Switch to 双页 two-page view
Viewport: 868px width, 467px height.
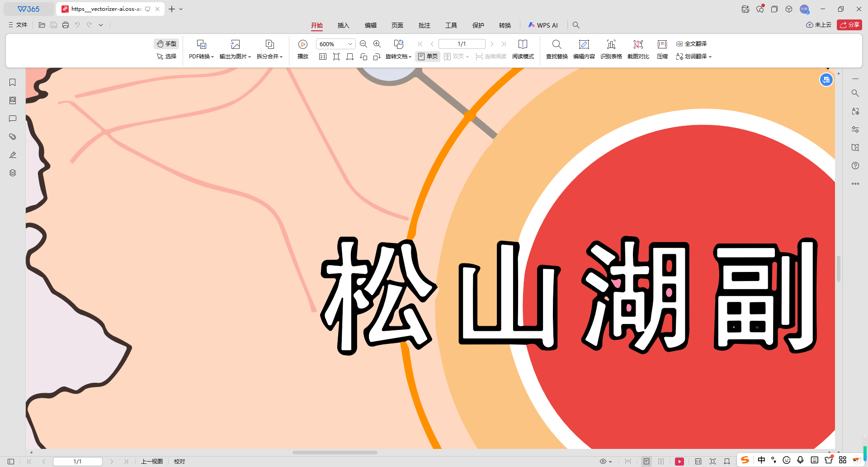(454, 56)
